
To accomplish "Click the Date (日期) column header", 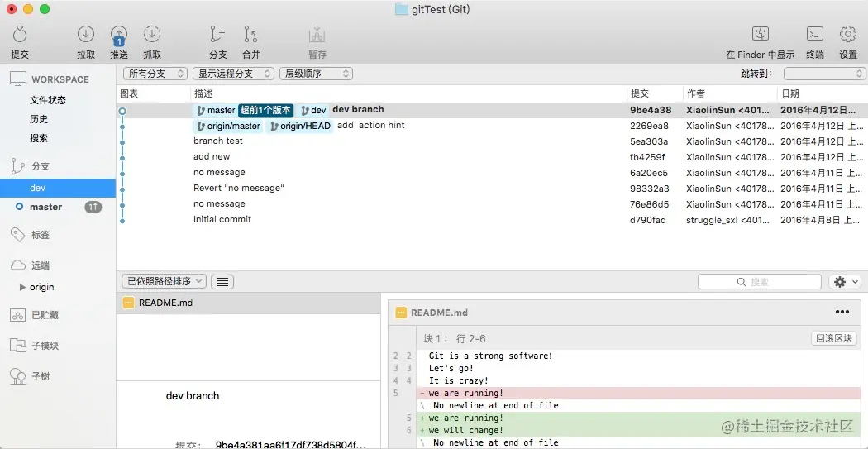I will (822, 93).
